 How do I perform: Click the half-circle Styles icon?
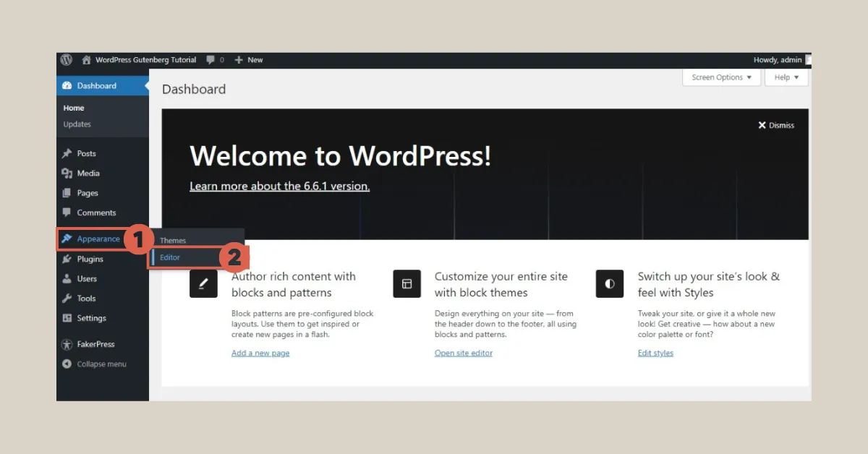point(610,284)
